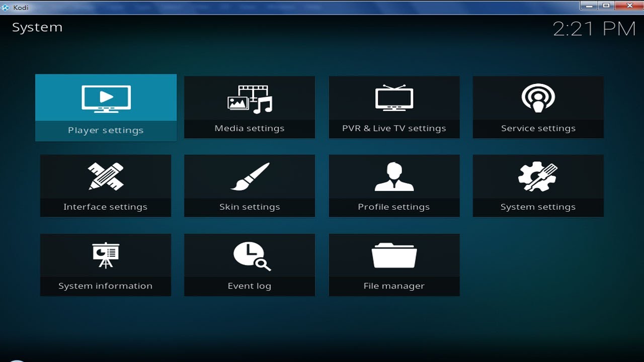The width and height of the screenshot is (644, 362).
Task: Select the Profile settings tile
Action: point(394,186)
